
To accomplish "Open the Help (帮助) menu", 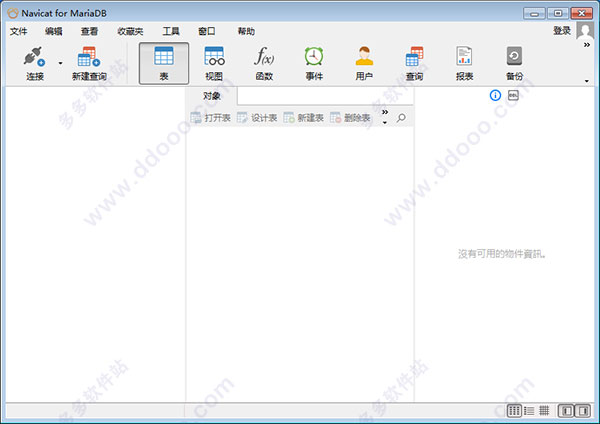I will coord(246,31).
